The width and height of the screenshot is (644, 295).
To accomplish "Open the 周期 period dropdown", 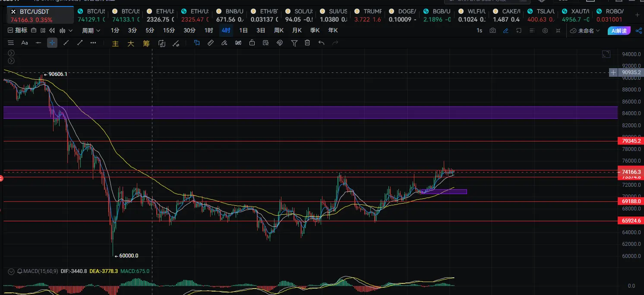I will click(91, 31).
